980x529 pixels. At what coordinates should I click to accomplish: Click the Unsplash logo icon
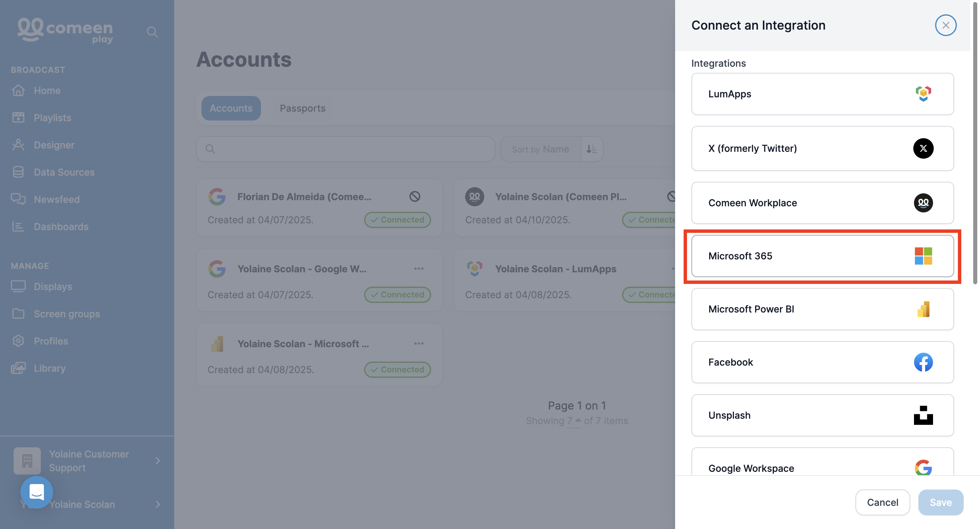pyautogui.click(x=923, y=415)
